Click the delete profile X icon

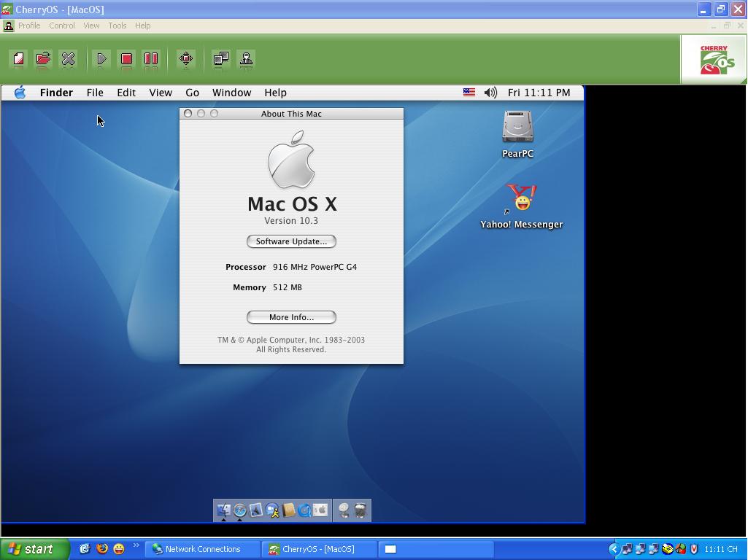[68, 59]
